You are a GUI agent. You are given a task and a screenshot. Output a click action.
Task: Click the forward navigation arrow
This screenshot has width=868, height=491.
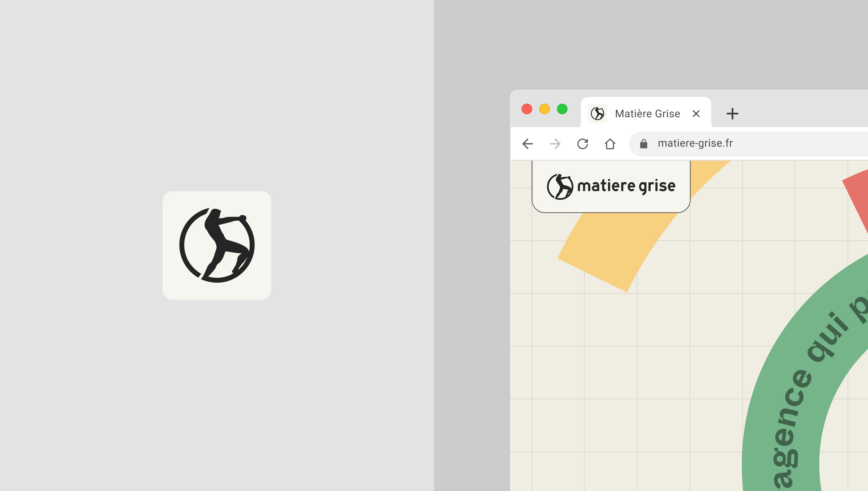555,144
